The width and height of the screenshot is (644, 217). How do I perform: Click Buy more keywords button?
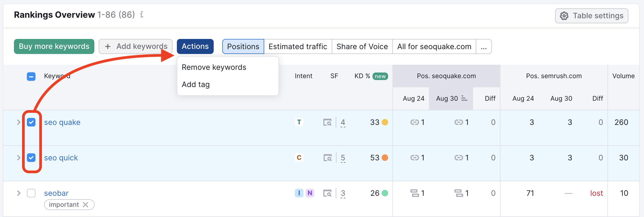click(x=54, y=46)
